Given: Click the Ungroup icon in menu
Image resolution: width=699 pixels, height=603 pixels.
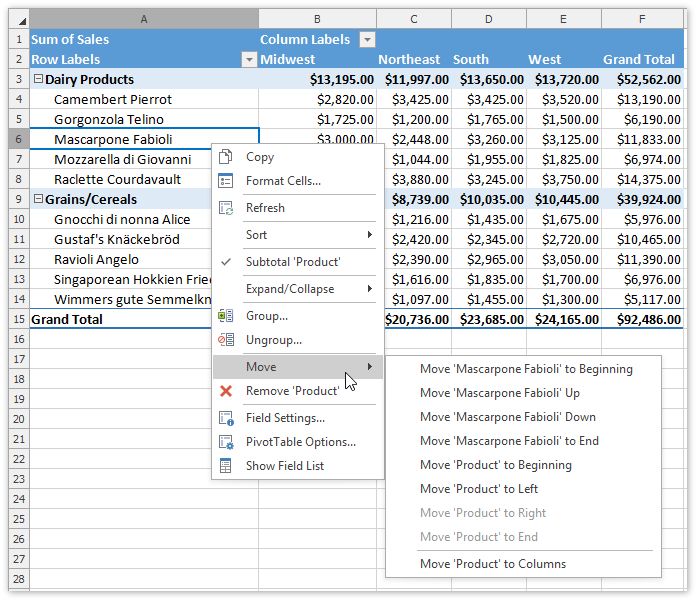Looking at the screenshot, I should (226, 340).
